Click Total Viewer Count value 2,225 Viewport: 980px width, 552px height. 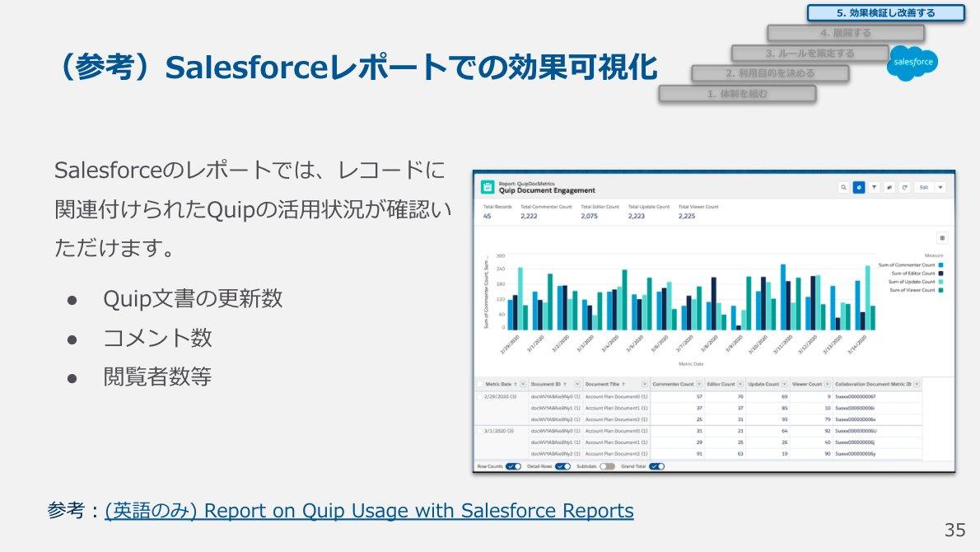[x=687, y=216]
